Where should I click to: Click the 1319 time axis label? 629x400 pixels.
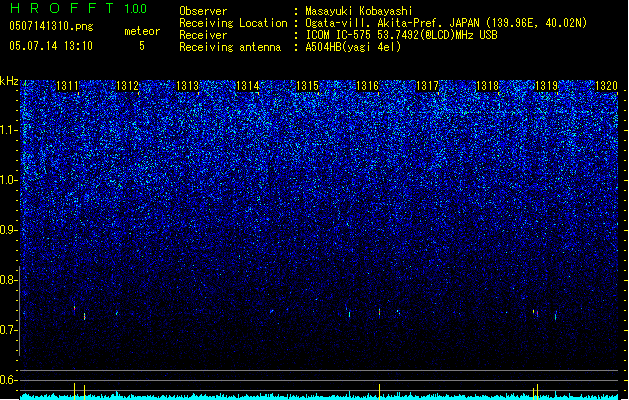coord(547,86)
